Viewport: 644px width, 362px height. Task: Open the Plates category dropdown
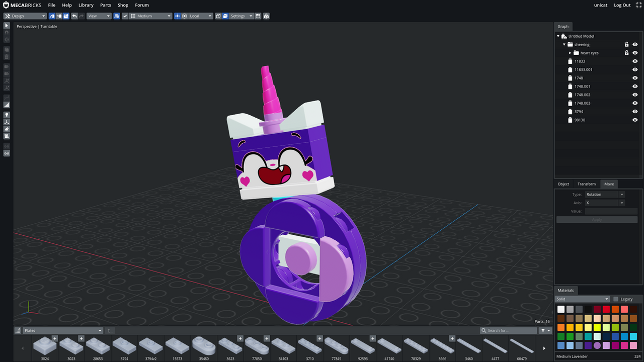[x=63, y=330]
